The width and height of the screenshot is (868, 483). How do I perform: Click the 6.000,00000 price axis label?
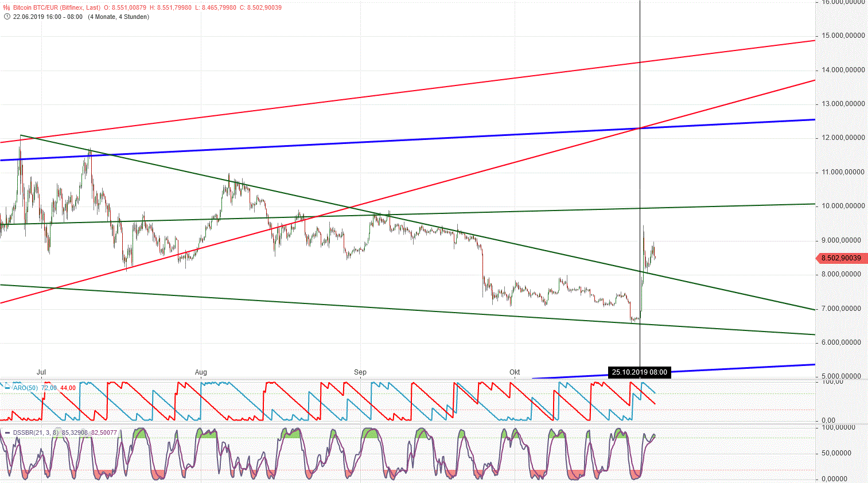842,342
